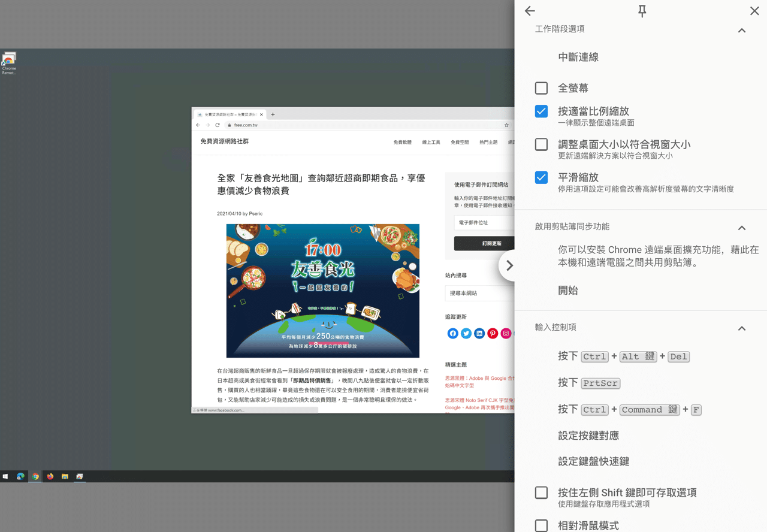This screenshot has height=532, width=767.
Task: Click the round chevron handle to collapse panel
Action: pyautogui.click(x=509, y=265)
